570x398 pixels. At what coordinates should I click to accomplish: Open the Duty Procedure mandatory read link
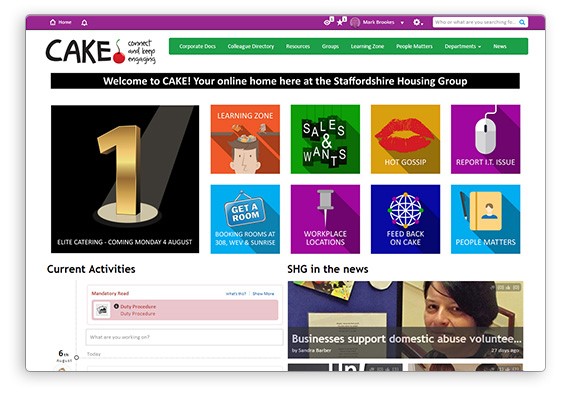point(138,306)
